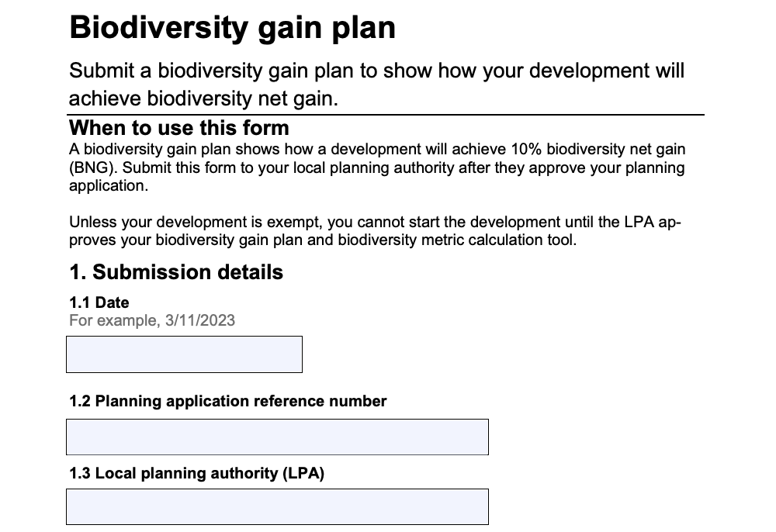Click the Local planning authority (LPA) input box

(276, 506)
